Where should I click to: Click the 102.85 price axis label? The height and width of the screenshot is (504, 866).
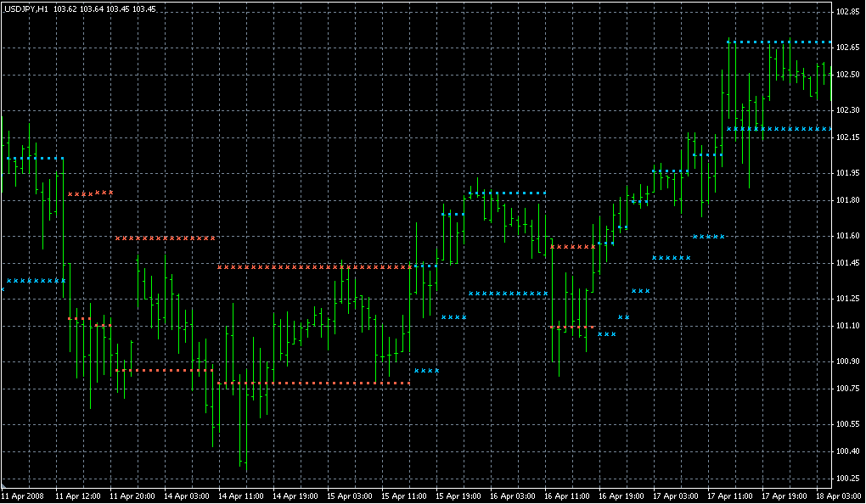pyautogui.click(x=847, y=13)
